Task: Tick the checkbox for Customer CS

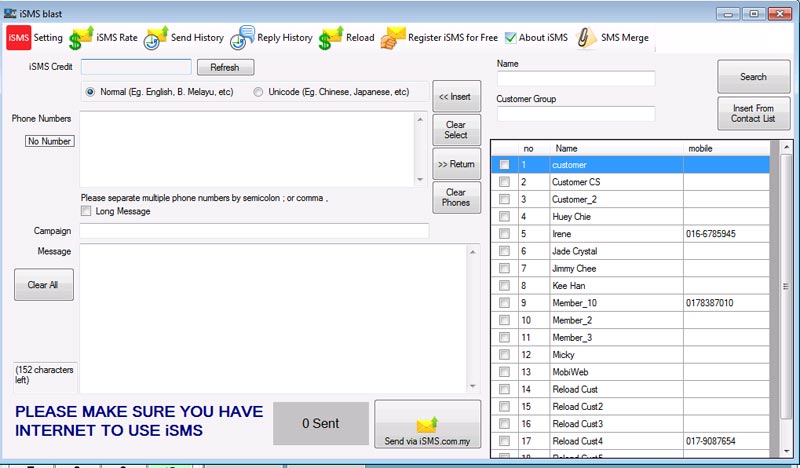Action: point(505,182)
